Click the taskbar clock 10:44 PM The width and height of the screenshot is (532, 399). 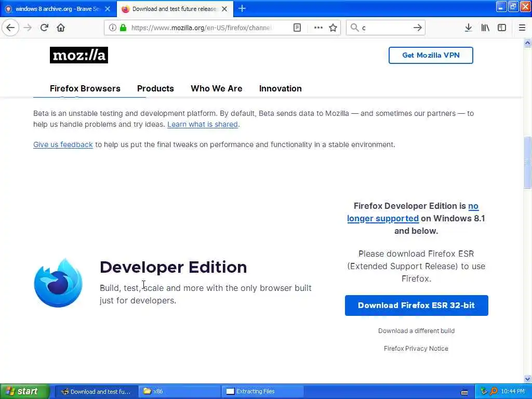pyautogui.click(x=513, y=392)
